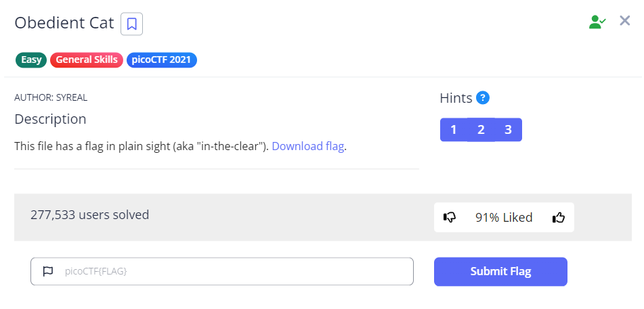
Task: Click the 91% Liked rating text
Action: point(503,218)
